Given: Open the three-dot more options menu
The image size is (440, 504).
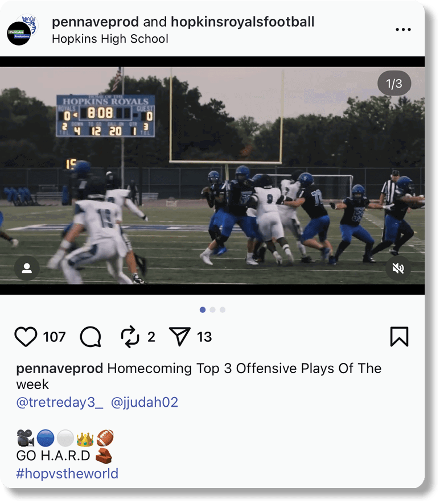Looking at the screenshot, I should [x=403, y=30].
